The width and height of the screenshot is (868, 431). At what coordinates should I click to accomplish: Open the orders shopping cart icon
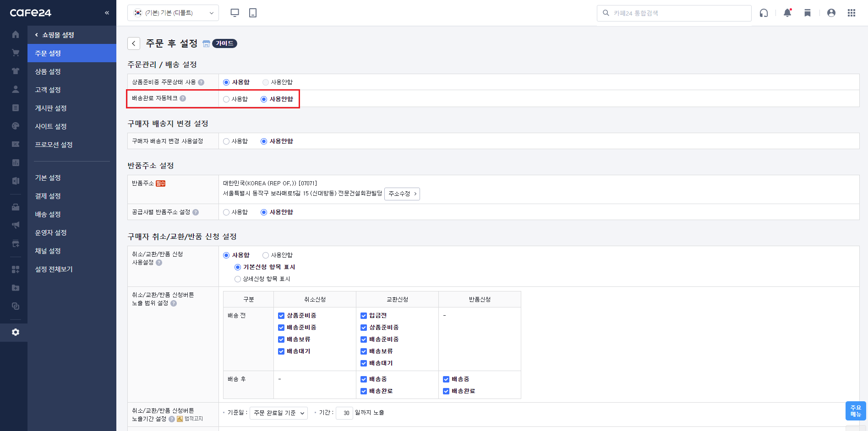[16, 53]
